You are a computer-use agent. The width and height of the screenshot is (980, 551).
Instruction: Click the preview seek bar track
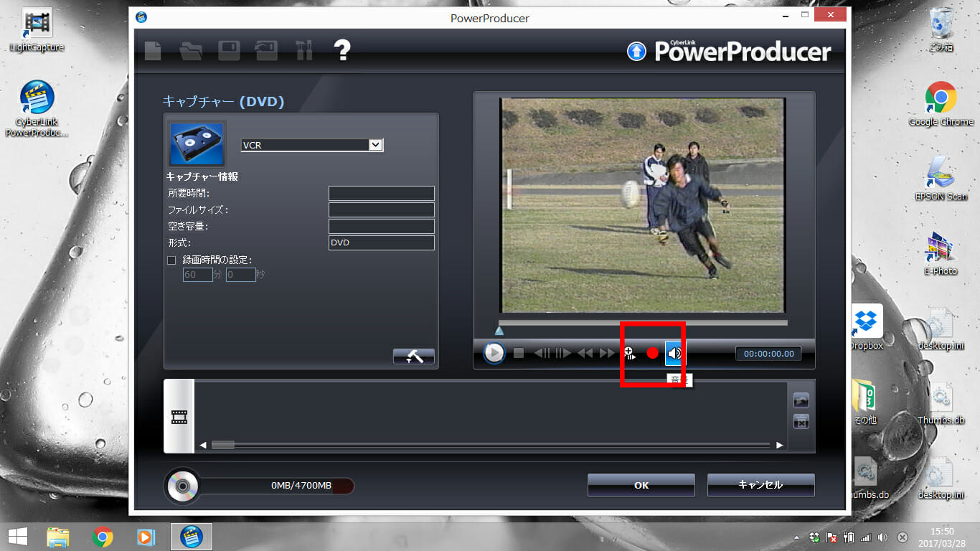(x=643, y=323)
